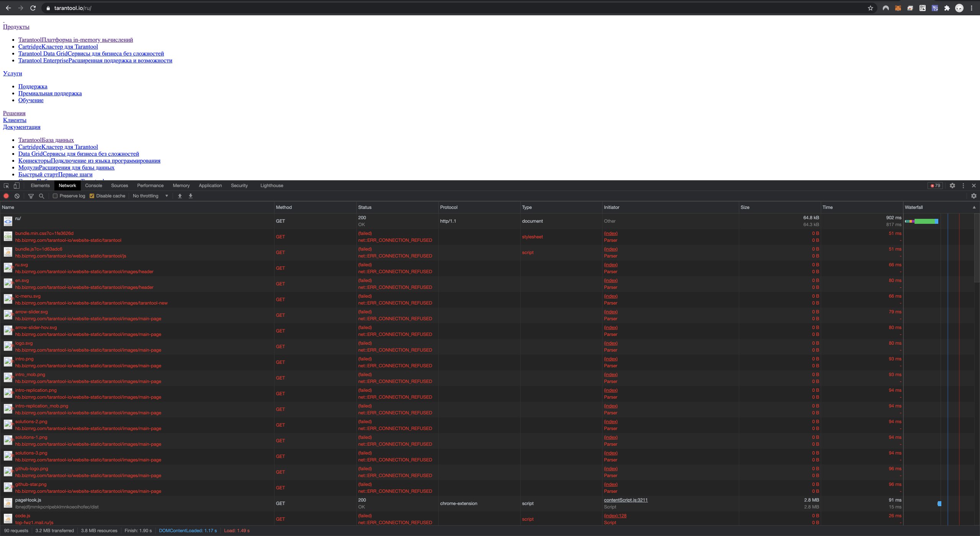The image size is (980, 536).
Task: Select the Network tab
Action: pos(67,186)
